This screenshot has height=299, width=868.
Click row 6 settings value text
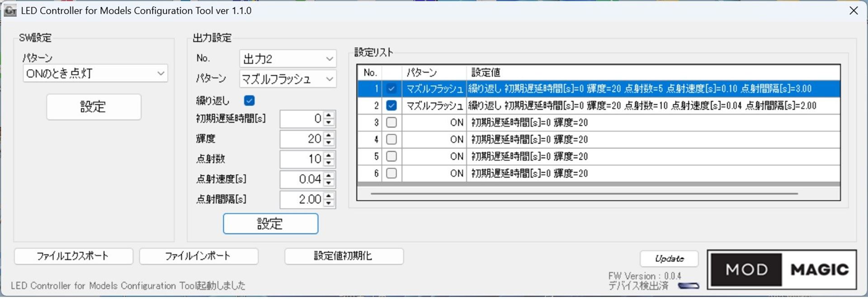point(529,173)
